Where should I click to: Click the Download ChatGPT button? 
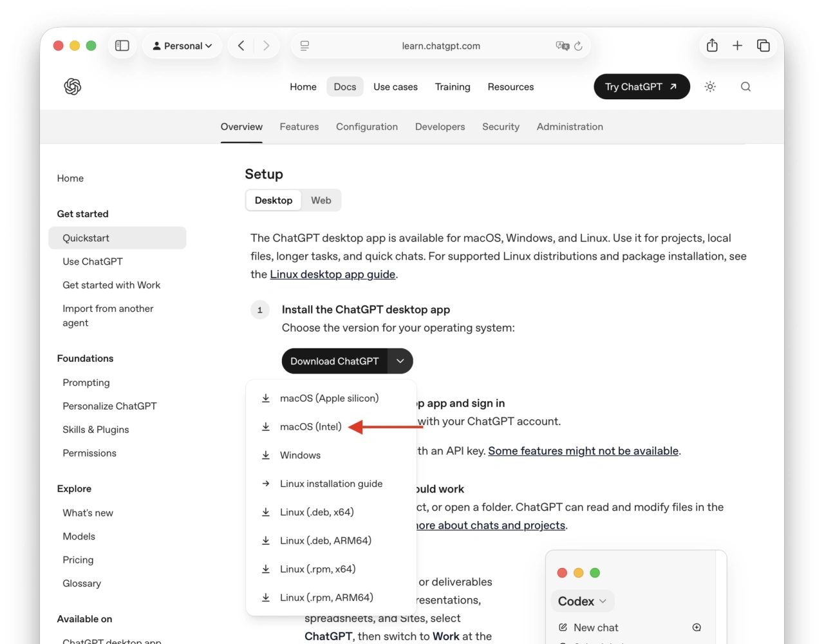coord(335,361)
